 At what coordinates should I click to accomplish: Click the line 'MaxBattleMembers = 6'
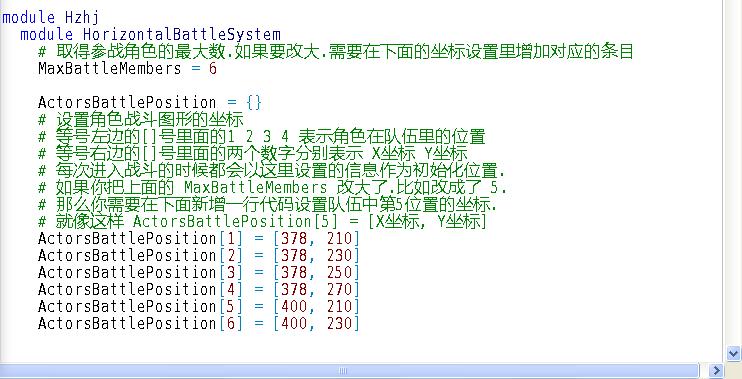click(127, 69)
